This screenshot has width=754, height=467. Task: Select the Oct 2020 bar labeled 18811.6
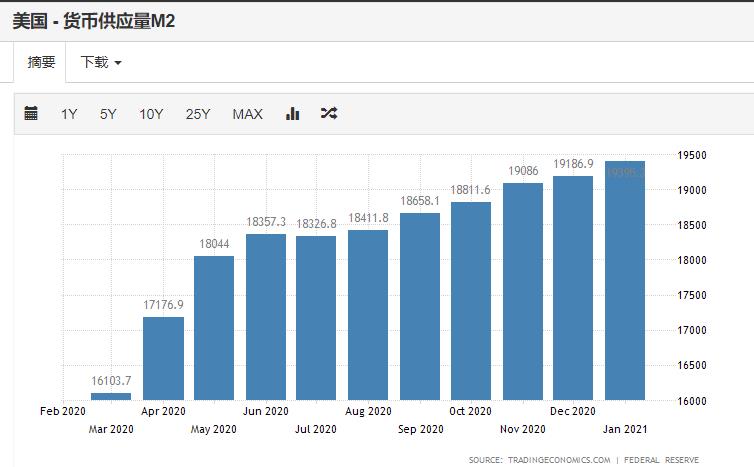point(471,301)
